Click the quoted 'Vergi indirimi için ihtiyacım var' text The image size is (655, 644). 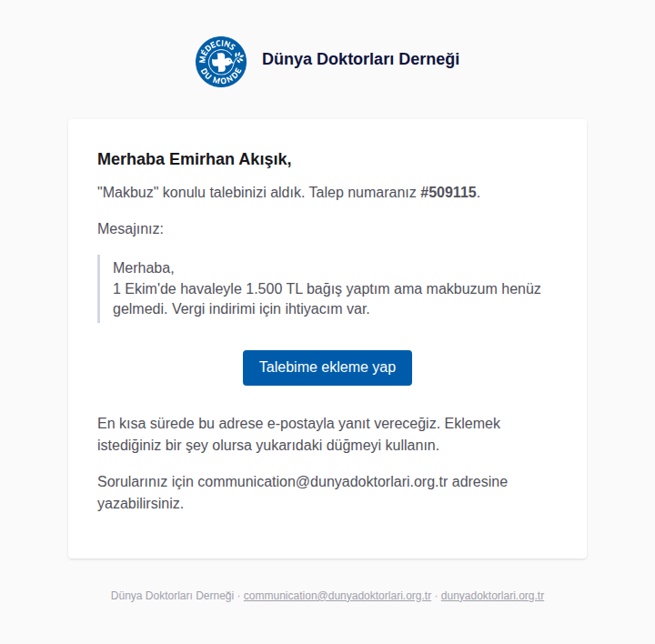271,309
